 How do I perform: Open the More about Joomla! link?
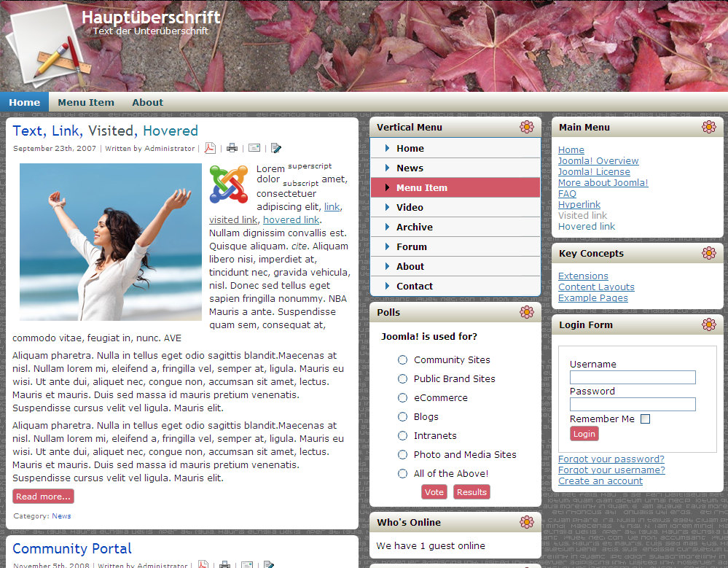[x=603, y=182]
